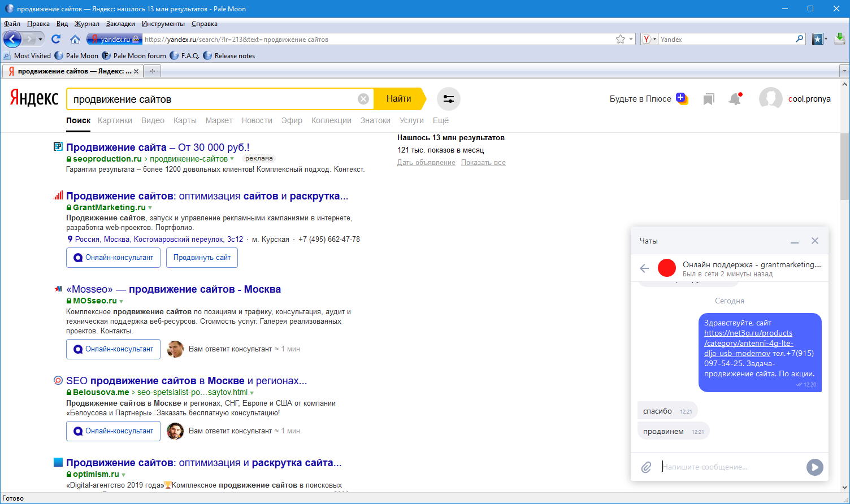
Task: Open Онлайн-консультант under Belousova.me
Action: pyautogui.click(x=113, y=431)
